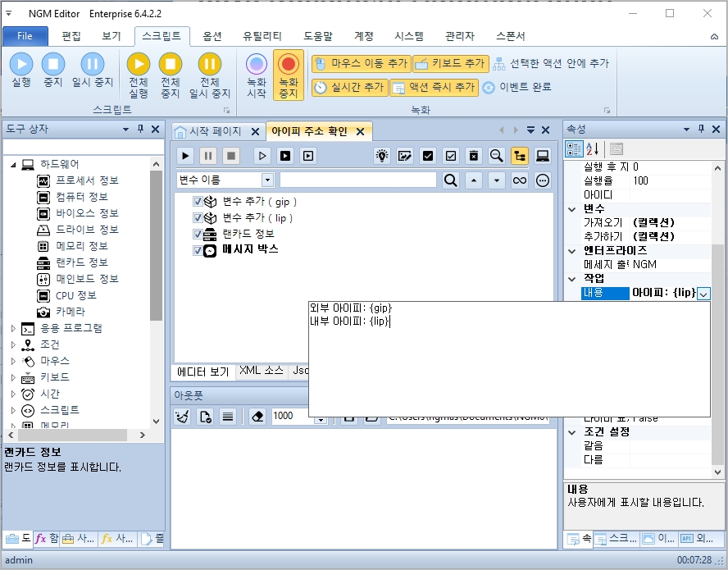Click the 마우스 이동 추가 button
Screen dimensions: 728x570
(x=360, y=63)
